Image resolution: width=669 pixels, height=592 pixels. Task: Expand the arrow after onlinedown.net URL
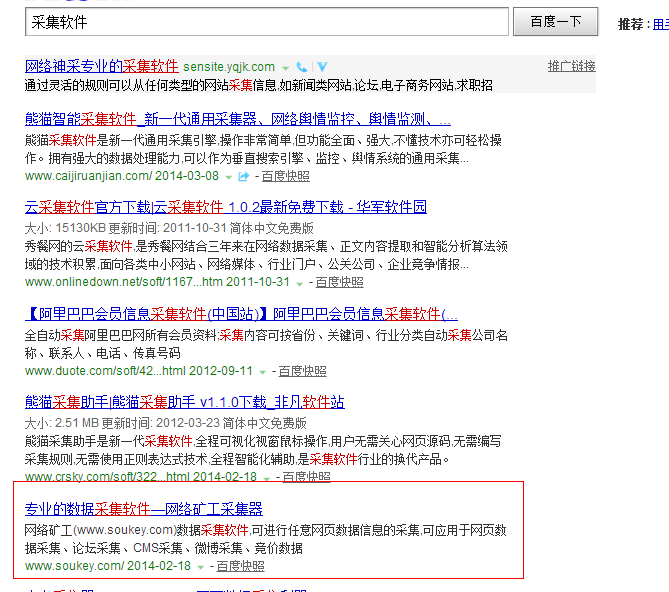300,283
